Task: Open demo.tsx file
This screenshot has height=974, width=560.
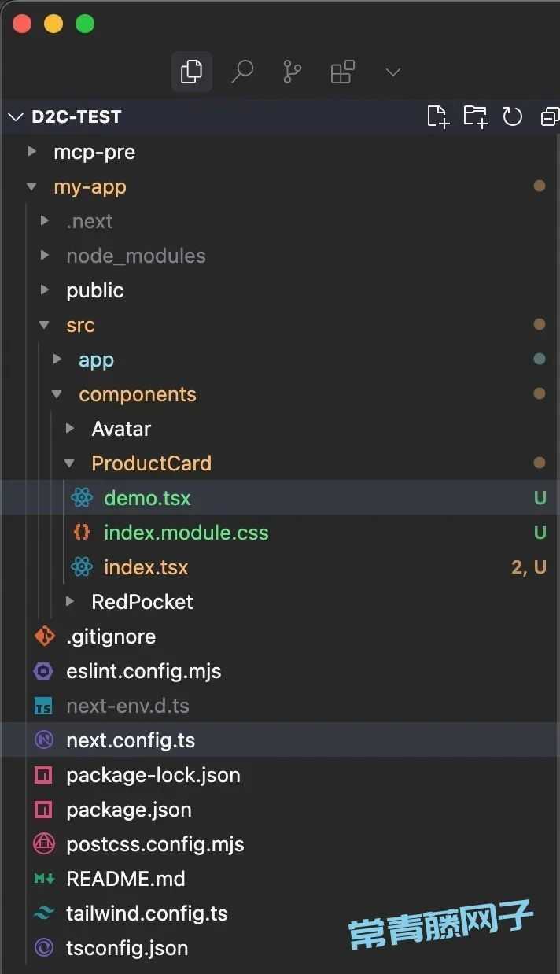Action: (x=280, y=498)
